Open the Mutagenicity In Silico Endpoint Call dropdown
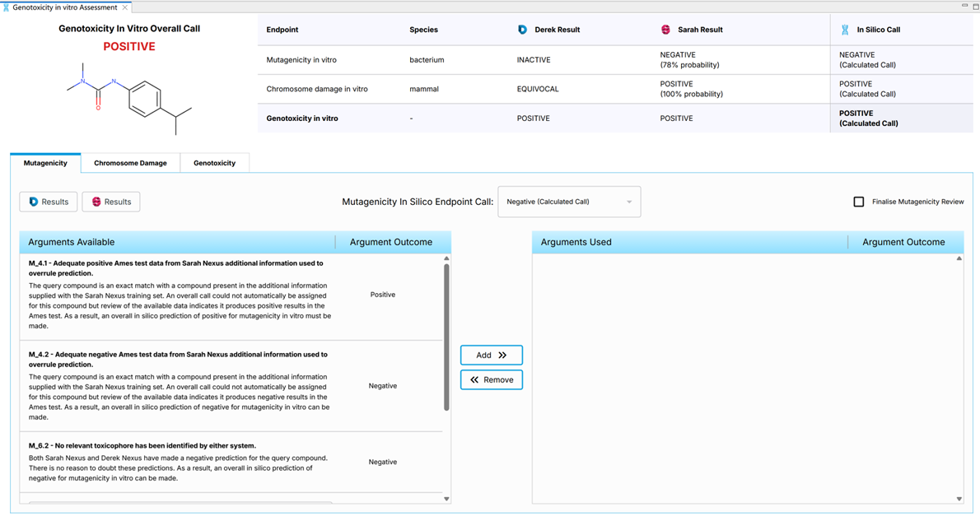 (x=569, y=202)
